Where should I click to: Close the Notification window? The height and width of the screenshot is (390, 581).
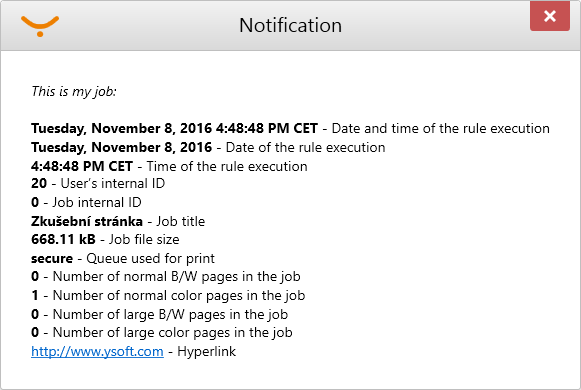click(x=550, y=16)
